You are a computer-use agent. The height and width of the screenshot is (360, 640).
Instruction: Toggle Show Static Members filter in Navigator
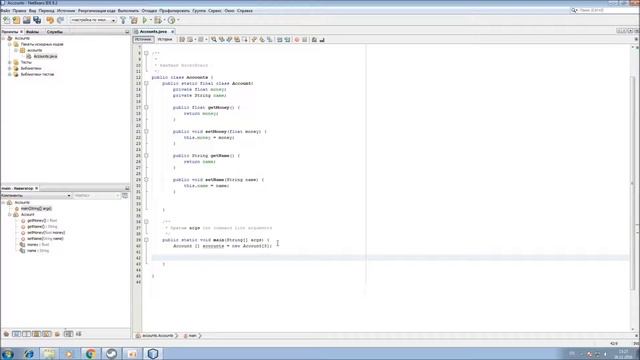[26, 334]
